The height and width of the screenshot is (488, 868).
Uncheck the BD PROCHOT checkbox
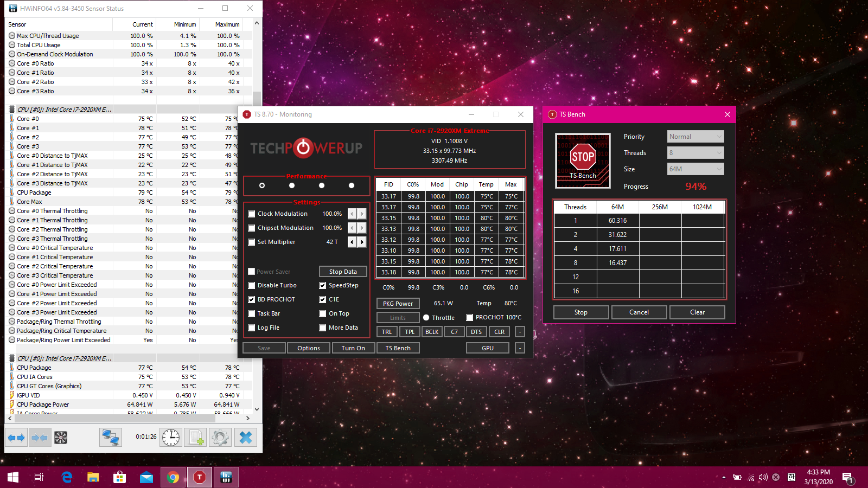pos(252,300)
